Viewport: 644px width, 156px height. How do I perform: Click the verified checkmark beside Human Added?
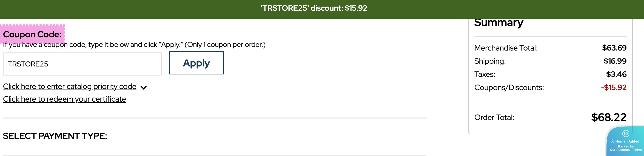click(612, 141)
